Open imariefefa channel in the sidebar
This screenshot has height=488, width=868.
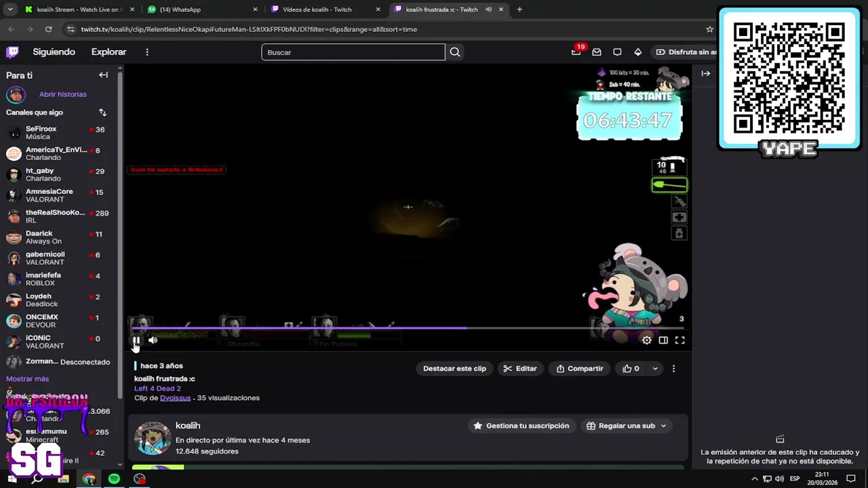tap(60, 279)
